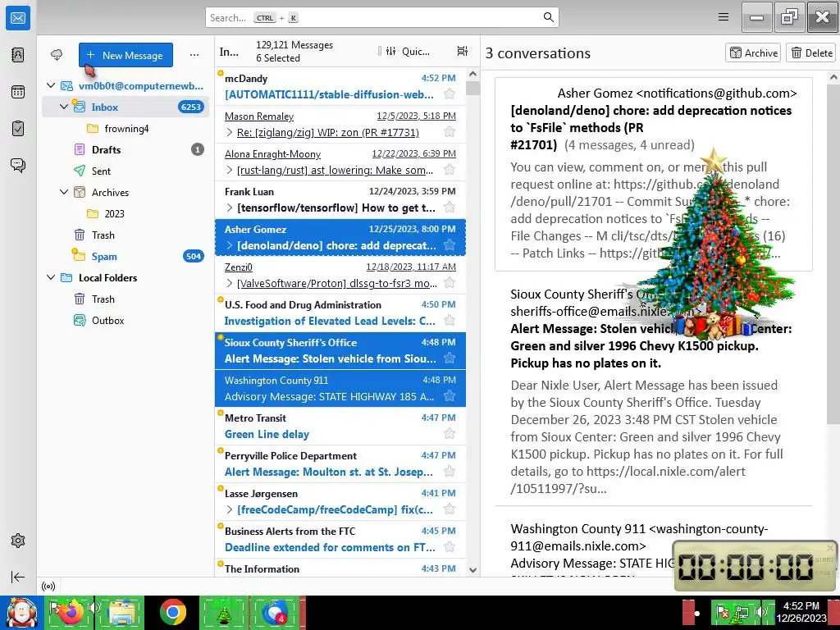Click the online status indicator in status bar
This screenshot has width=840, height=630.
48,587
